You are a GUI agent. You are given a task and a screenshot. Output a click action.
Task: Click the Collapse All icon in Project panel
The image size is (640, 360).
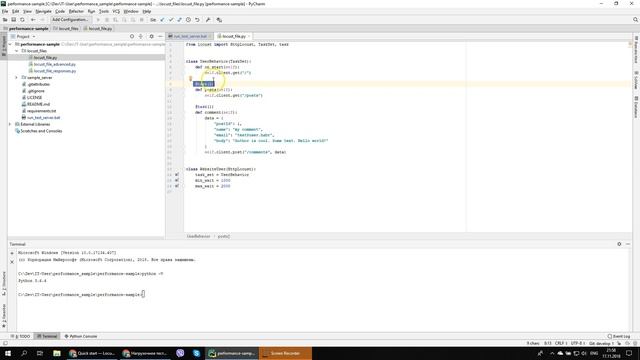tap(141, 36)
